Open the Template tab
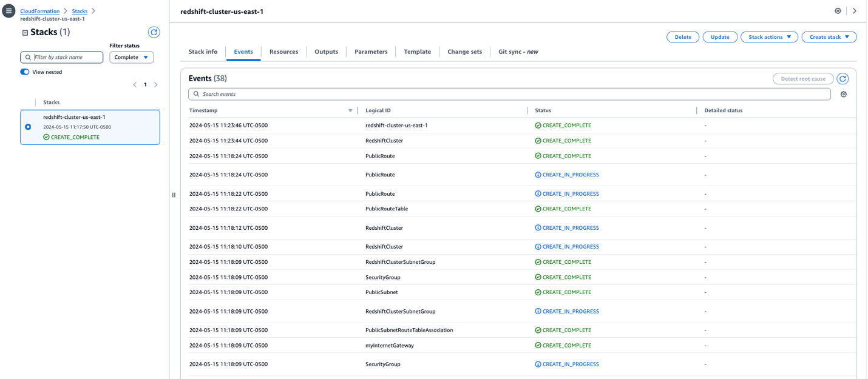Screen dimensions: 868x379 click(x=417, y=52)
